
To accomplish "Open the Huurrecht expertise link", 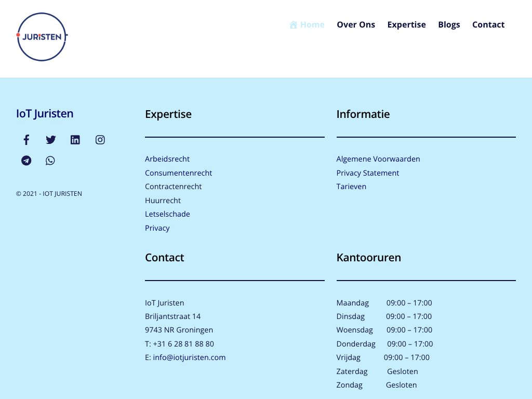I will click(163, 201).
